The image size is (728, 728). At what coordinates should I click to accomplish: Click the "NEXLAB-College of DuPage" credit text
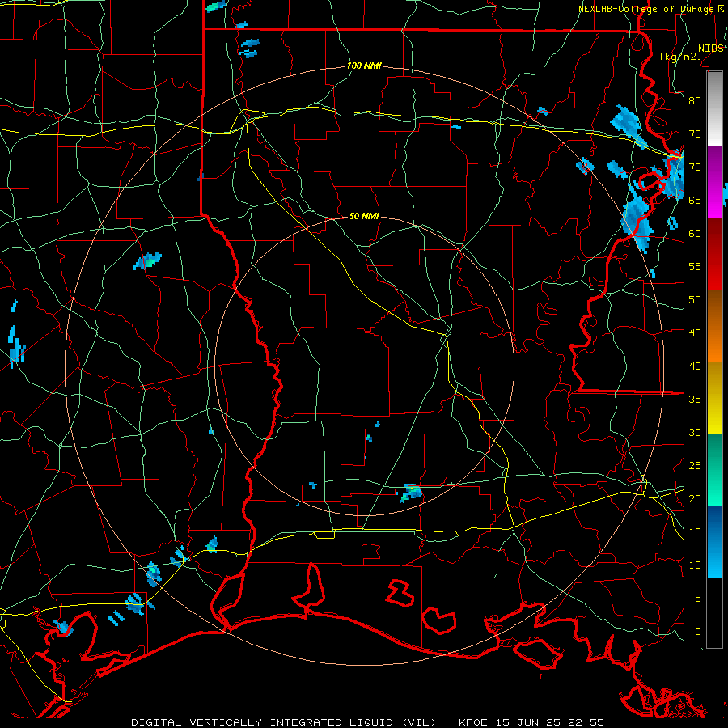click(647, 9)
